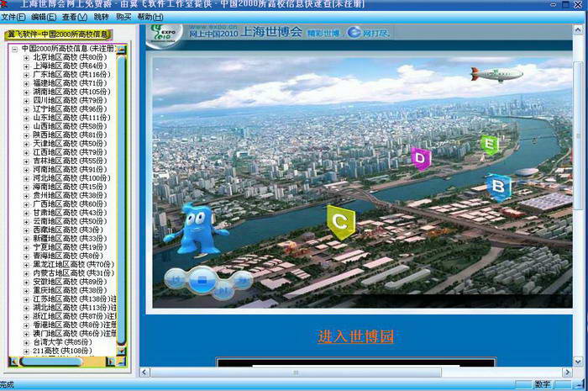Collapse the root node 中国2000所高校信息
Screen dimensions: 588x391
(14, 49)
